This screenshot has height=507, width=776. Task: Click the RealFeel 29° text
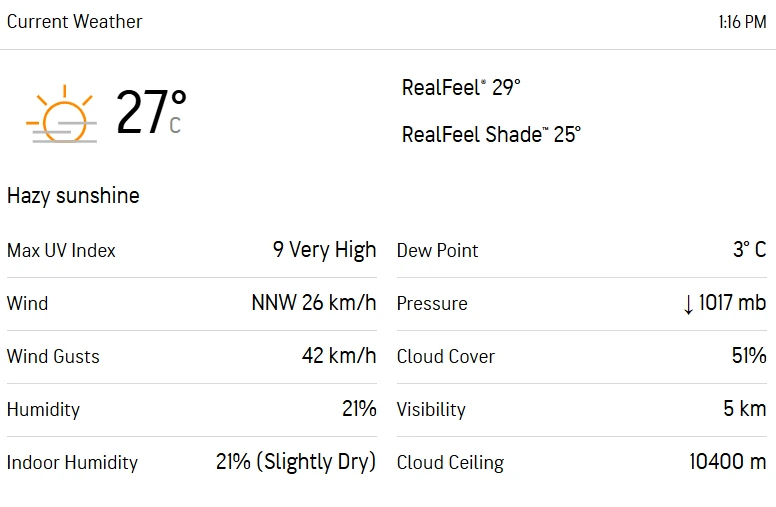coord(461,88)
